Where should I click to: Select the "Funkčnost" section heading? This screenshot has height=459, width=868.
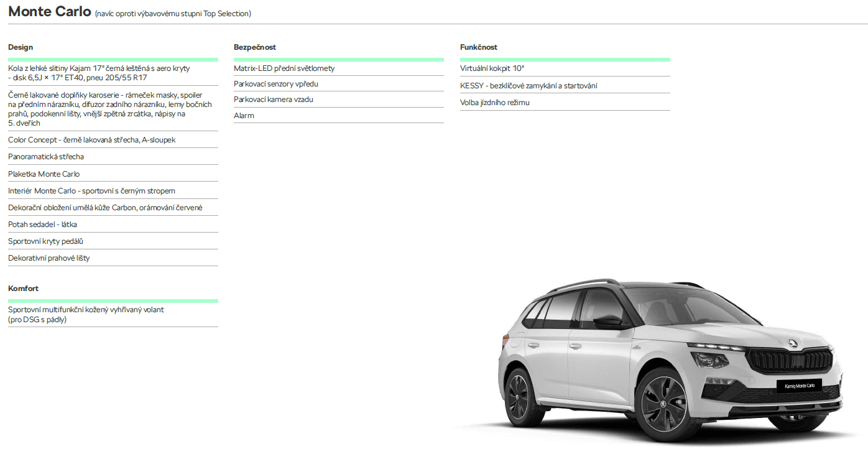point(479,47)
